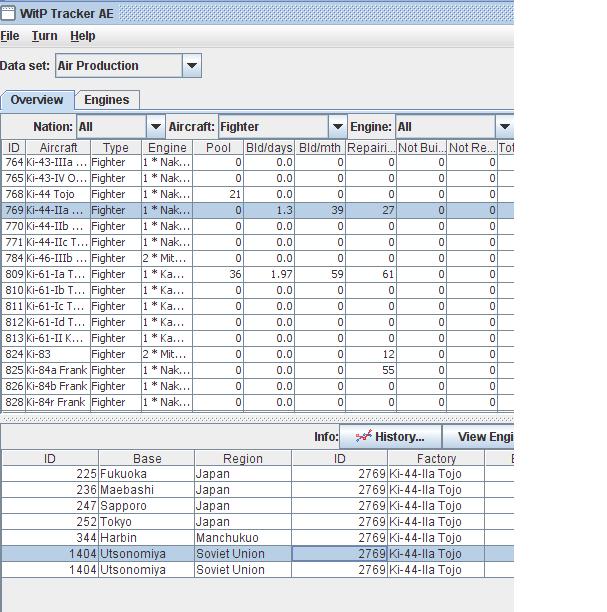Select the Ki-61-Id T... row
This screenshot has width=607, height=612.
click(257, 322)
